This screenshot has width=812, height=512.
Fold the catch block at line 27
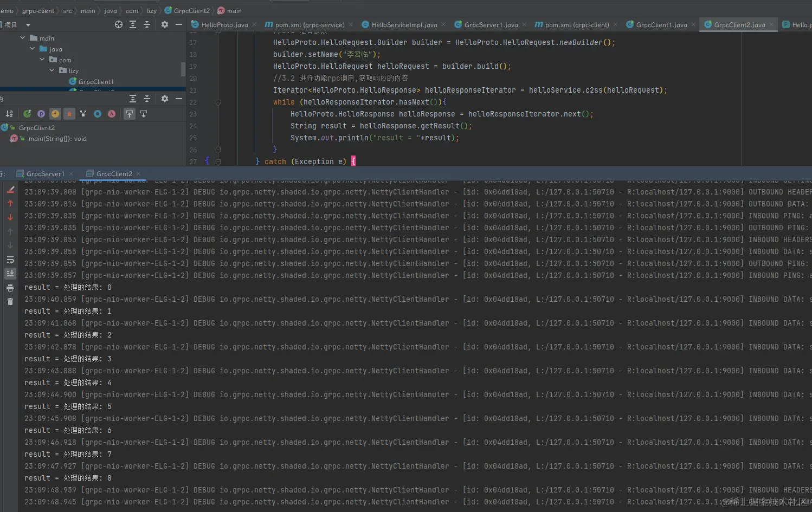click(218, 161)
